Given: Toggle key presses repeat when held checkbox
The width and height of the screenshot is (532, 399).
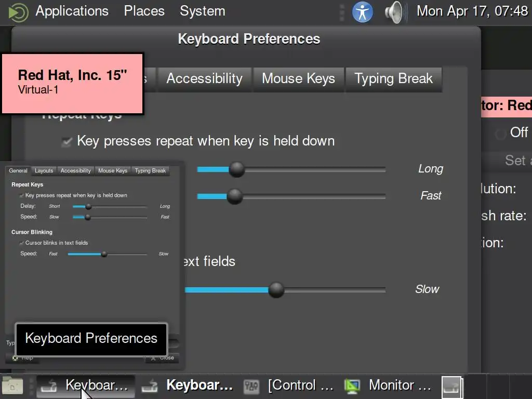Looking at the screenshot, I should (x=66, y=141).
